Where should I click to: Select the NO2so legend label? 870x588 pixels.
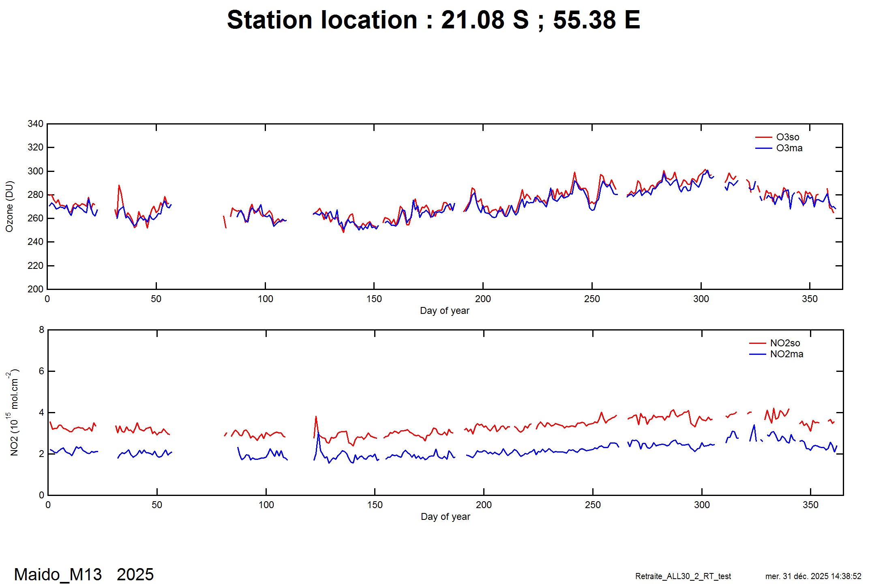tap(785, 343)
